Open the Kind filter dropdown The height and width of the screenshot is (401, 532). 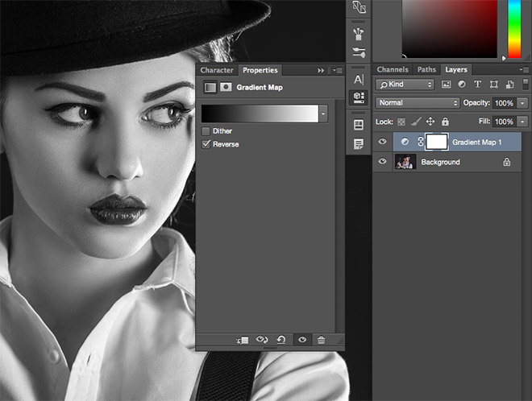(x=405, y=84)
